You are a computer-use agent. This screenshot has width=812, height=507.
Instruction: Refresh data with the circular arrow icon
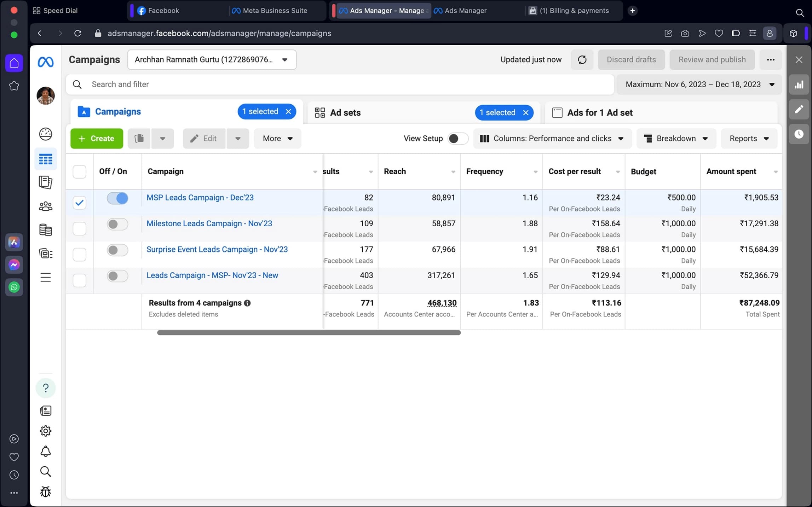point(582,59)
